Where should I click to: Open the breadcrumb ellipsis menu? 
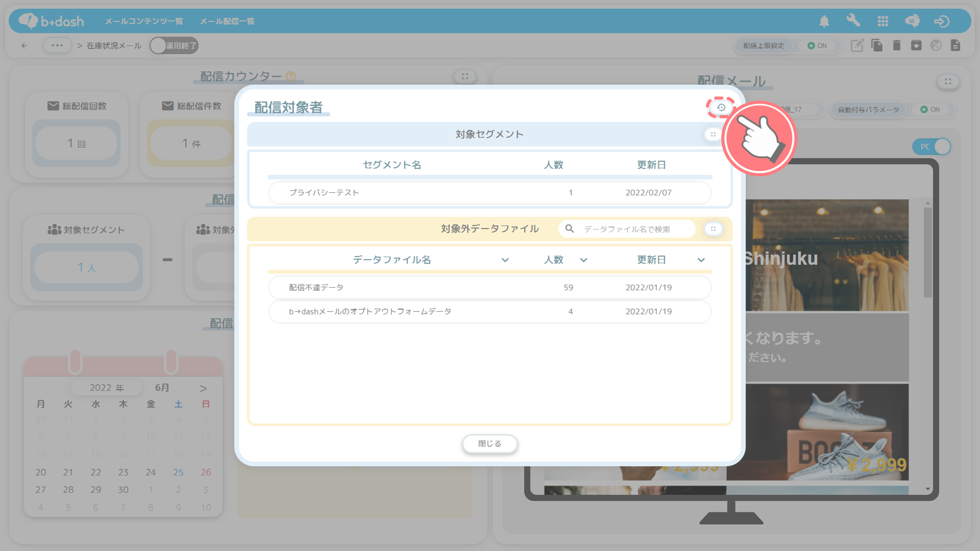pyautogui.click(x=57, y=46)
